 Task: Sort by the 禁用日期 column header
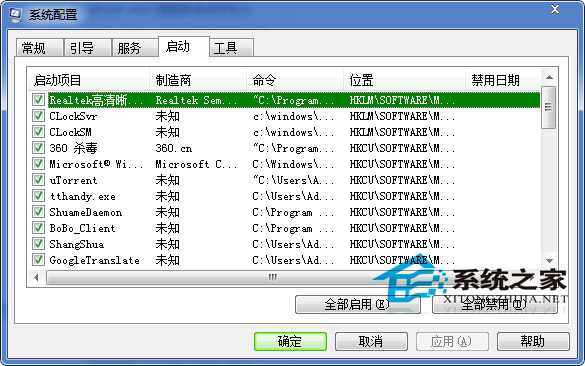pyautogui.click(x=503, y=80)
